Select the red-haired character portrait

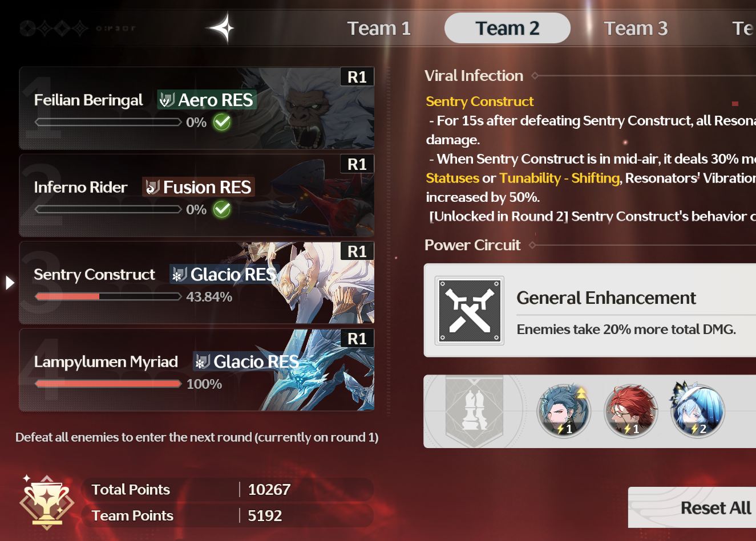click(631, 410)
